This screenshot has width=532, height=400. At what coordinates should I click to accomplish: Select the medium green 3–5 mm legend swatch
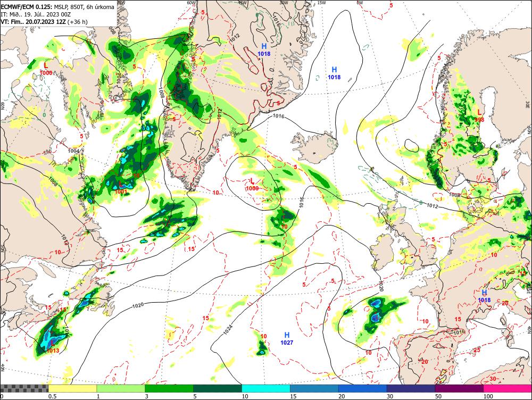pyautogui.click(x=169, y=388)
